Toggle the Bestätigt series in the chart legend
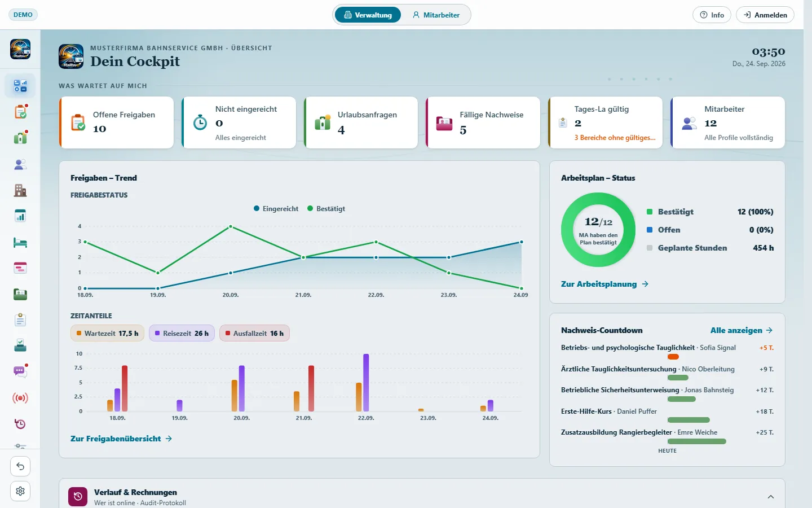 tap(326, 209)
